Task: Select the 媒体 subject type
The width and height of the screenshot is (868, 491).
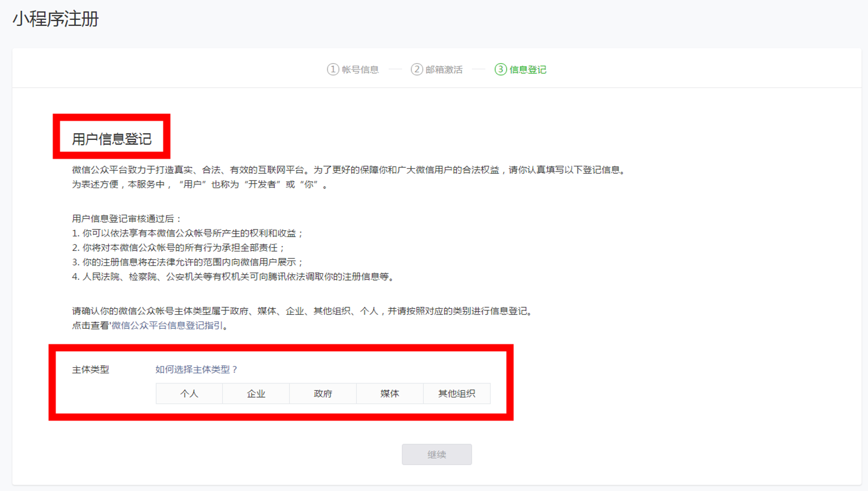Action: tap(390, 393)
